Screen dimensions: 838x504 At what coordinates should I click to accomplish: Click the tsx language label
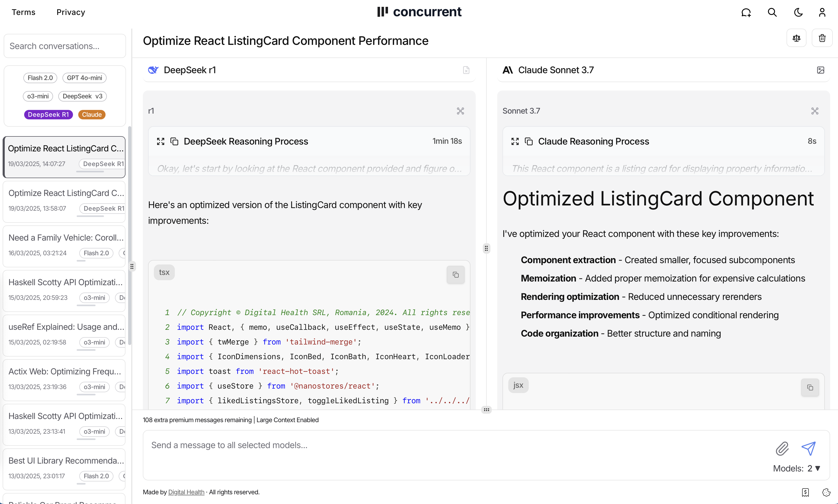[164, 272]
